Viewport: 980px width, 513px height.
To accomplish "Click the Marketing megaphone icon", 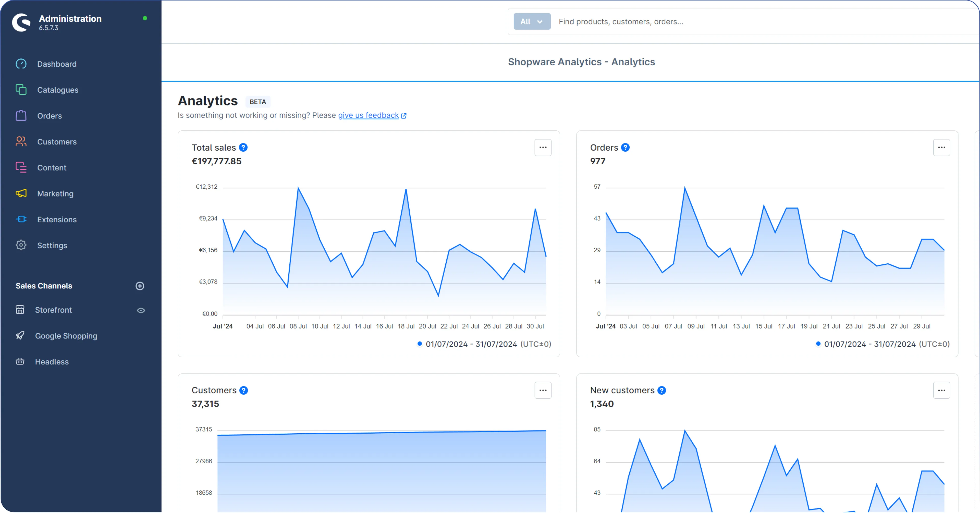I will (21, 193).
